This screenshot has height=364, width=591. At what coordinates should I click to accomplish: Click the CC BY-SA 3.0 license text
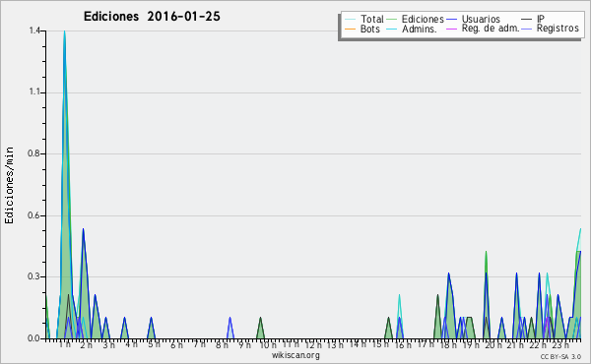pos(560,357)
